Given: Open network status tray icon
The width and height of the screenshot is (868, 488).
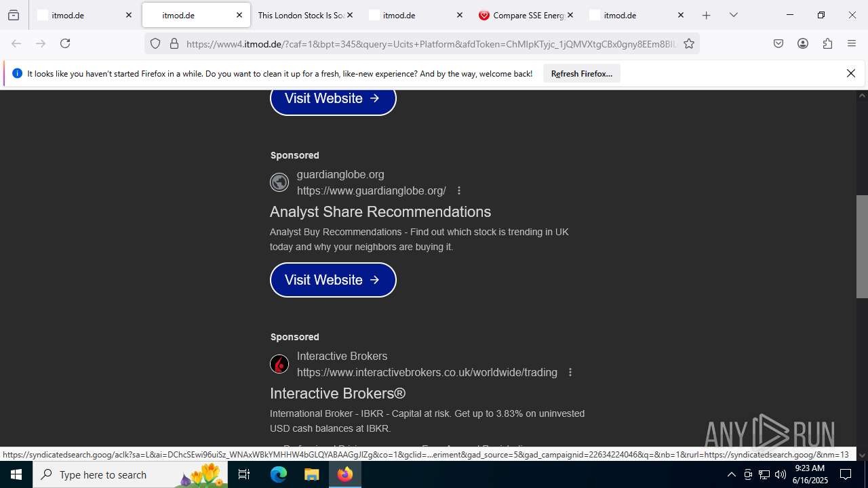Looking at the screenshot, I should (x=764, y=474).
